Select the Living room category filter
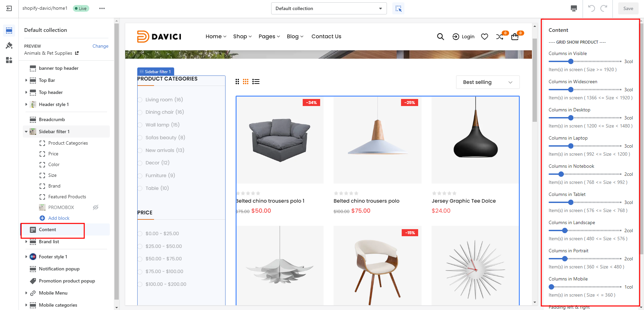Image resolution: width=644 pixels, height=310 pixels. point(140,100)
